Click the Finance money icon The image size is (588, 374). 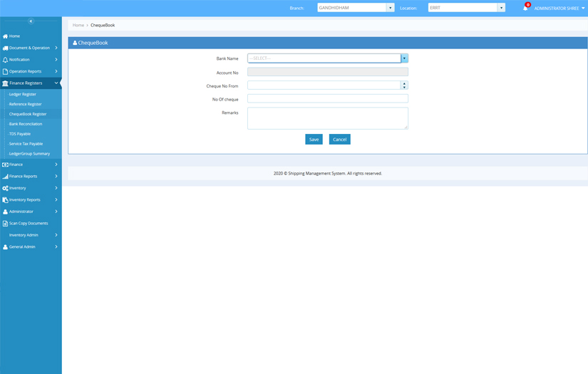pos(5,165)
